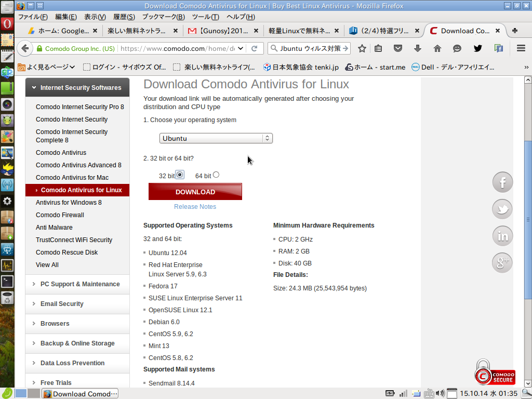This screenshot has width=532, height=399.
Task: Click the View All link
Action: [x=47, y=264]
